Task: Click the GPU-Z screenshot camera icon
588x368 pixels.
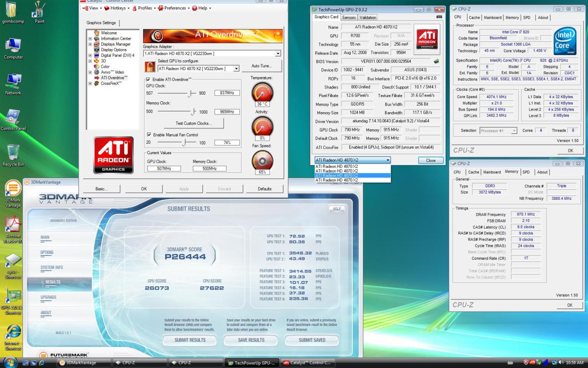Action: [439, 17]
